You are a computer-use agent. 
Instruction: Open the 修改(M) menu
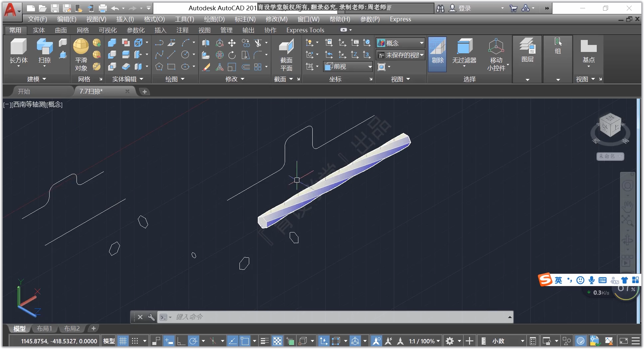(x=276, y=19)
